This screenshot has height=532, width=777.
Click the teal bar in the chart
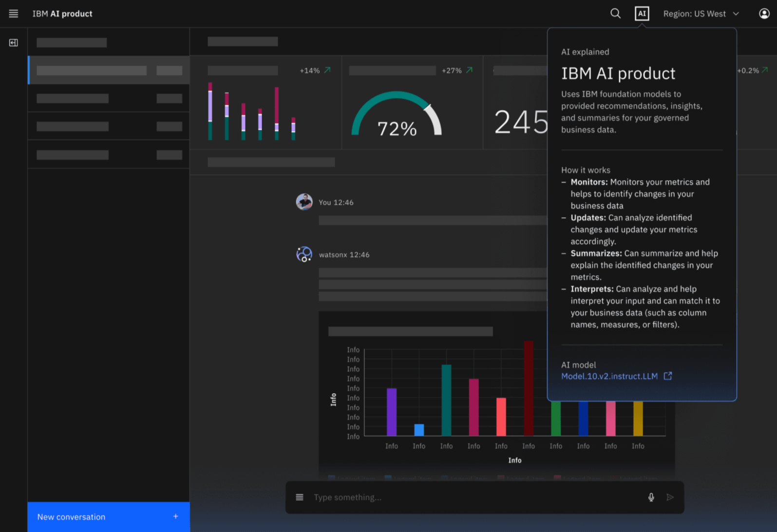446,400
